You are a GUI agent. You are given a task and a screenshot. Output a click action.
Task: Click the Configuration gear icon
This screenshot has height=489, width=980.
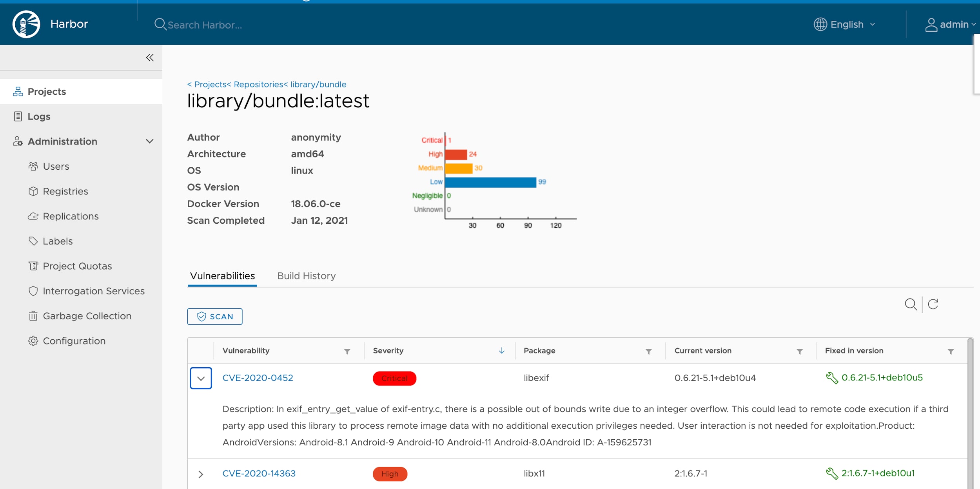tap(33, 341)
